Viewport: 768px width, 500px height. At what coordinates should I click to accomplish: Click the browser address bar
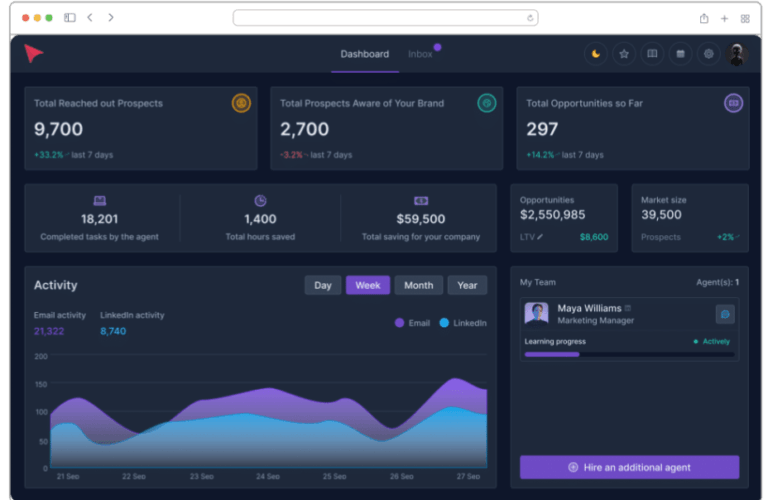[385, 18]
